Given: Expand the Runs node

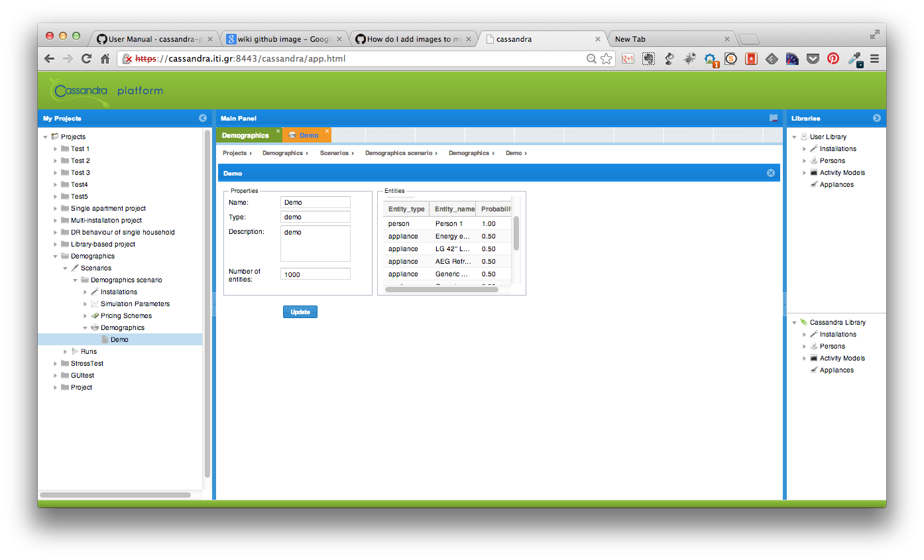Looking at the screenshot, I should coord(65,351).
